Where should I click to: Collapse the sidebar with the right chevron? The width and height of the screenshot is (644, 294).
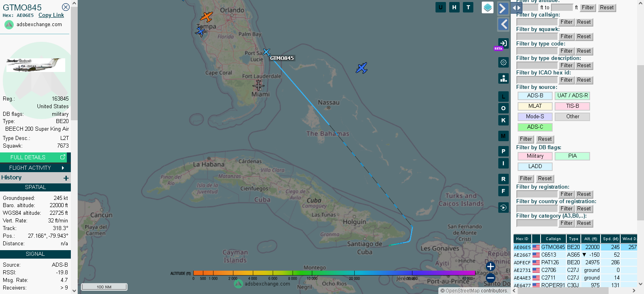(503, 8)
